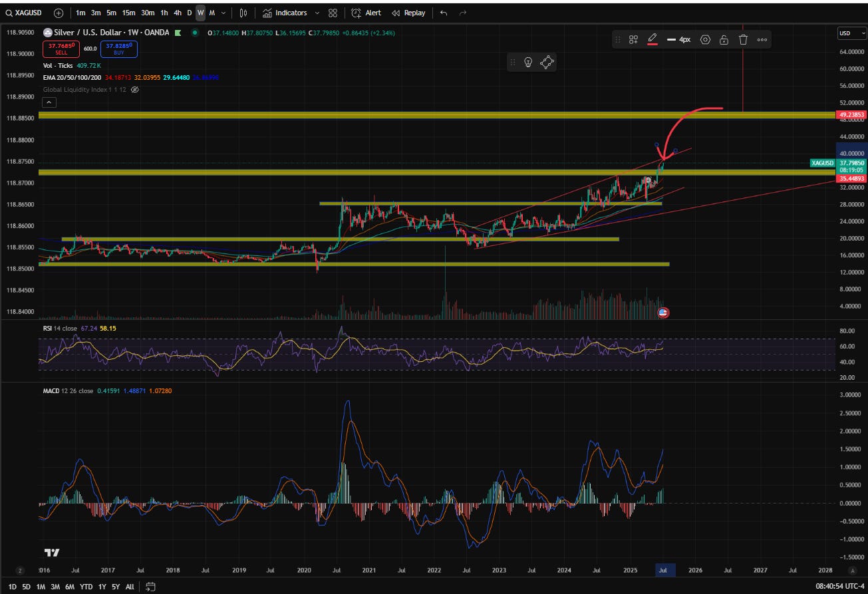The image size is (868, 594).
Task: Set range to All
Action: pyautogui.click(x=130, y=587)
